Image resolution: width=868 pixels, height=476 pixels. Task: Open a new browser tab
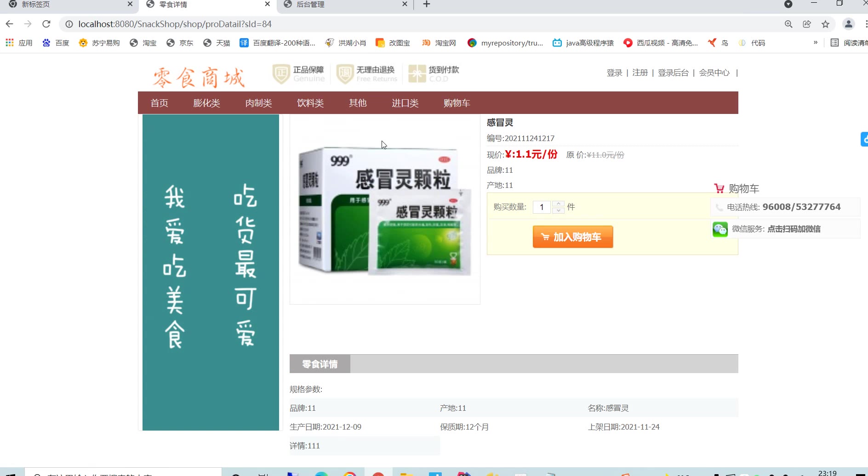(427, 4)
